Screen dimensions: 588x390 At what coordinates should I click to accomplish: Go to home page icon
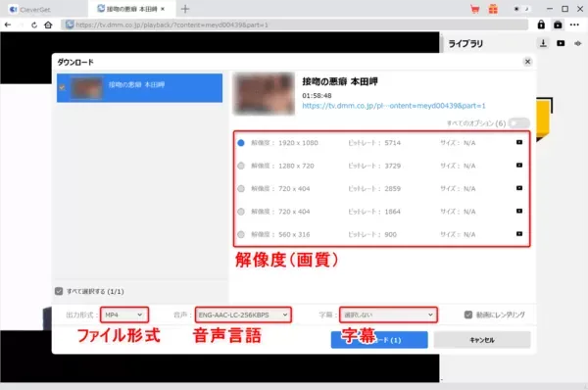pyautogui.click(x=48, y=25)
